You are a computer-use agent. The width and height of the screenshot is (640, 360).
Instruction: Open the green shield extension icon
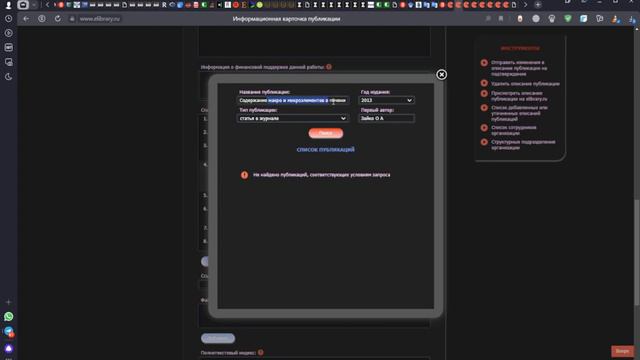pos(567,19)
